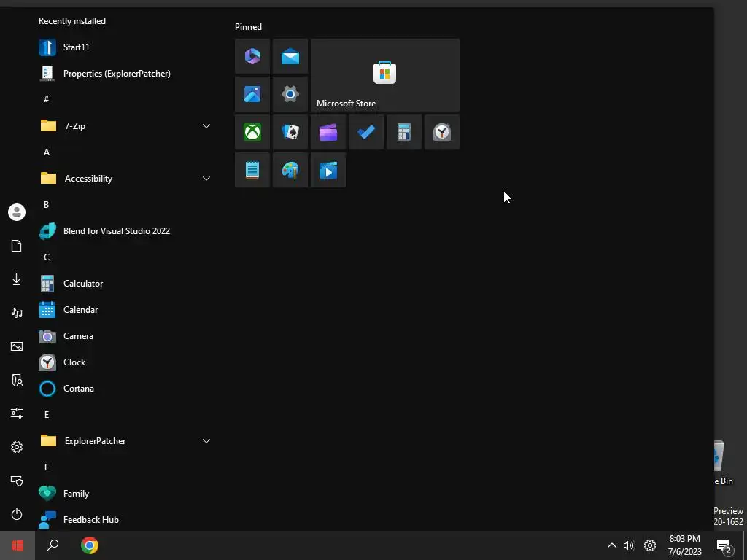The height and width of the screenshot is (560, 747).
Task: Open the To Do checkmark tile
Action: click(366, 132)
